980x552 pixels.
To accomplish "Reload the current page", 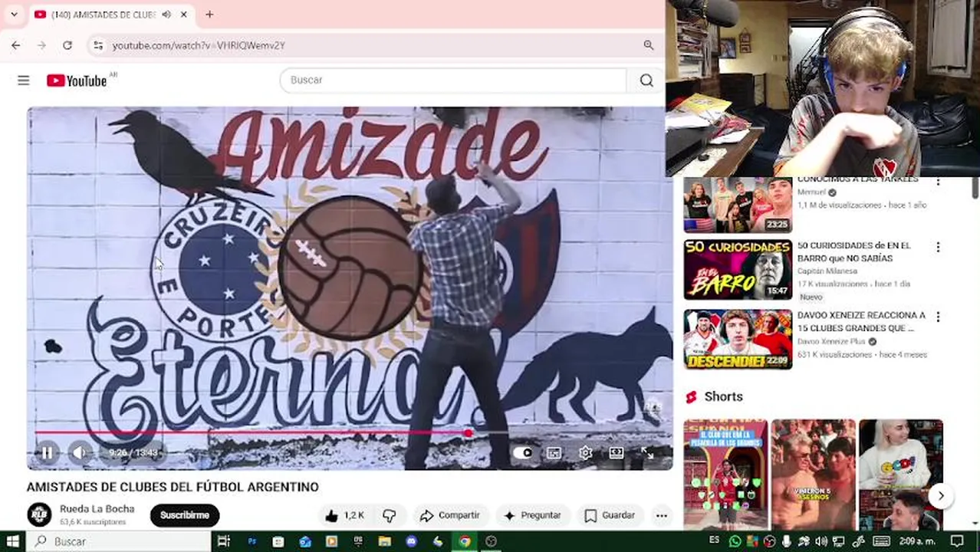I will pos(67,45).
